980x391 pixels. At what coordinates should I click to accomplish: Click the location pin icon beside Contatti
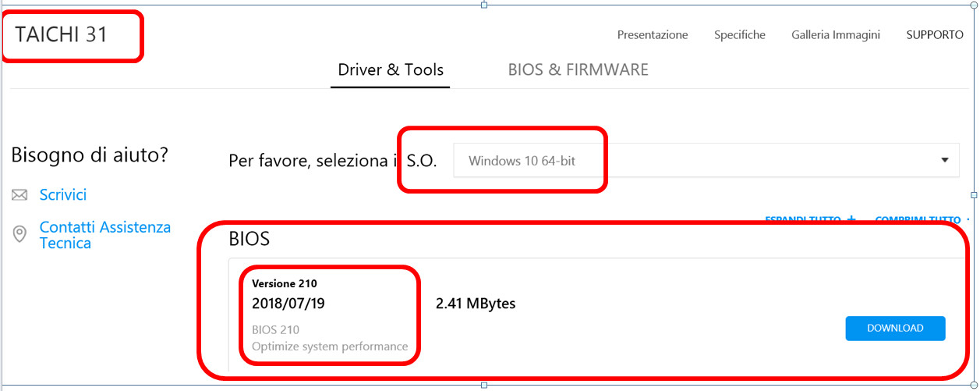[x=19, y=234]
